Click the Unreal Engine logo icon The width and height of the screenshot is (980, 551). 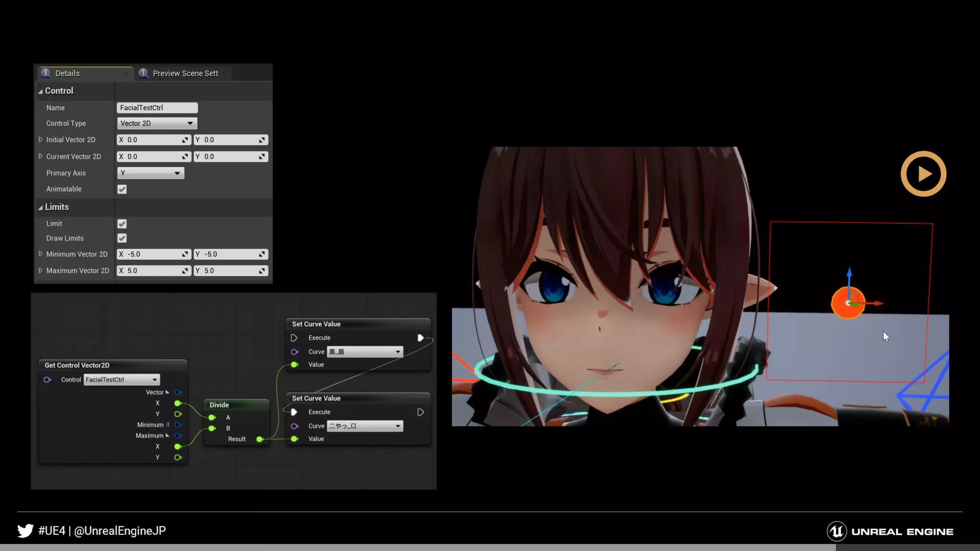pos(836,531)
